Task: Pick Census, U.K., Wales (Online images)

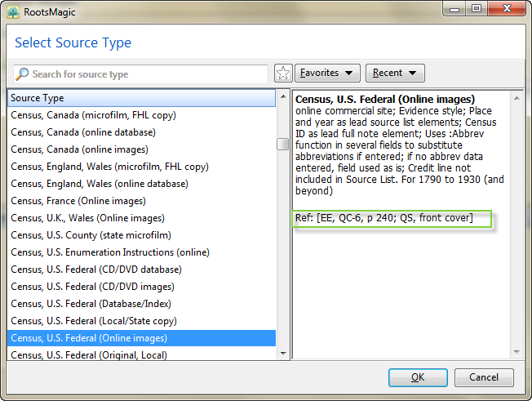Action: pyautogui.click(x=141, y=218)
